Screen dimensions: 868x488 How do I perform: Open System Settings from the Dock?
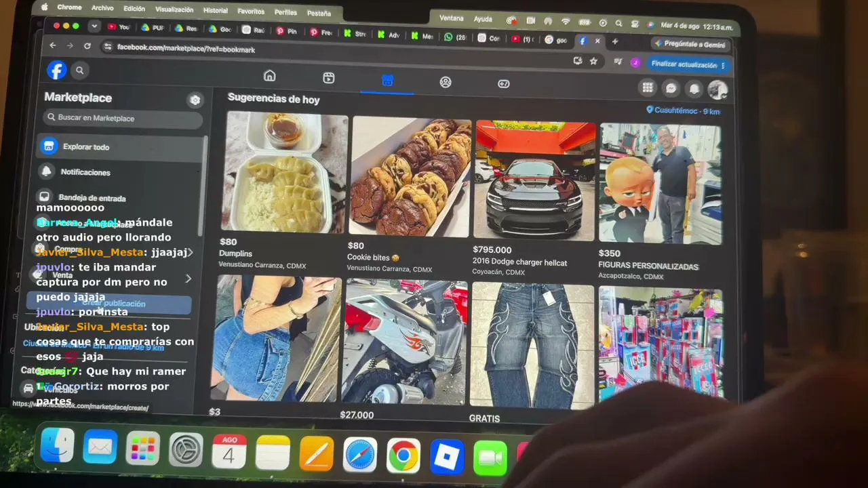[185, 451]
